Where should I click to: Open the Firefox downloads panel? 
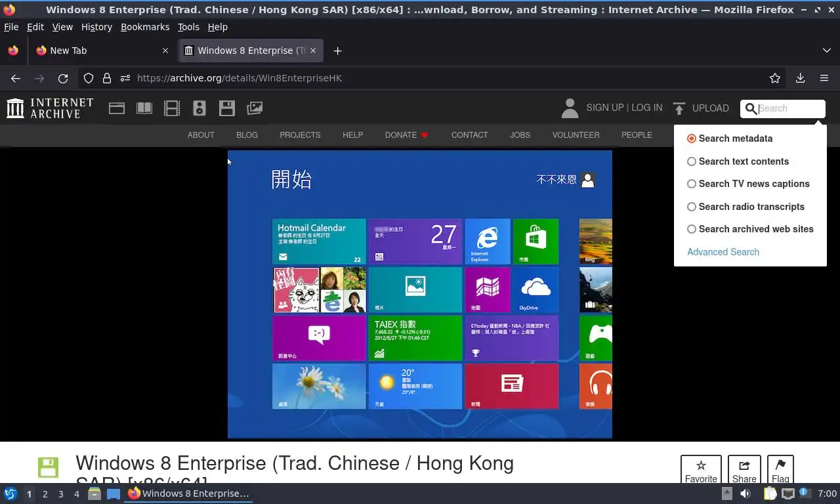pyautogui.click(x=800, y=78)
